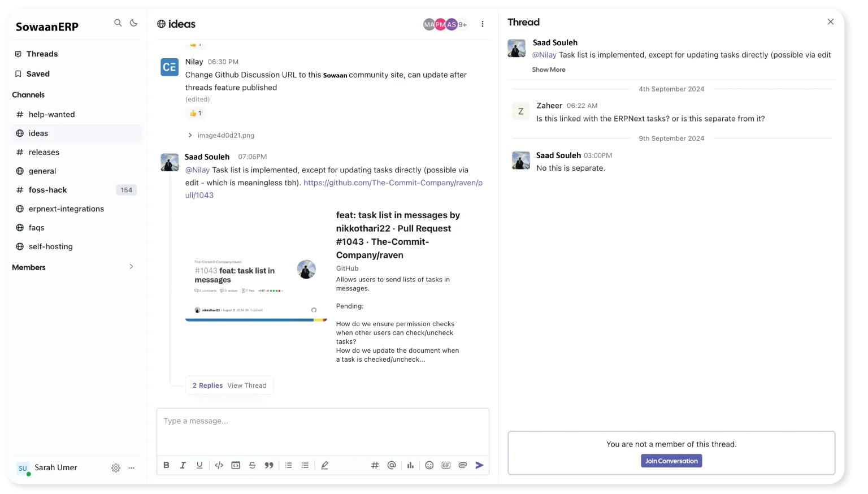Mention a channel with hash icon
Screen dimensions: 868x494
pyautogui.click(x=375, y=465)
